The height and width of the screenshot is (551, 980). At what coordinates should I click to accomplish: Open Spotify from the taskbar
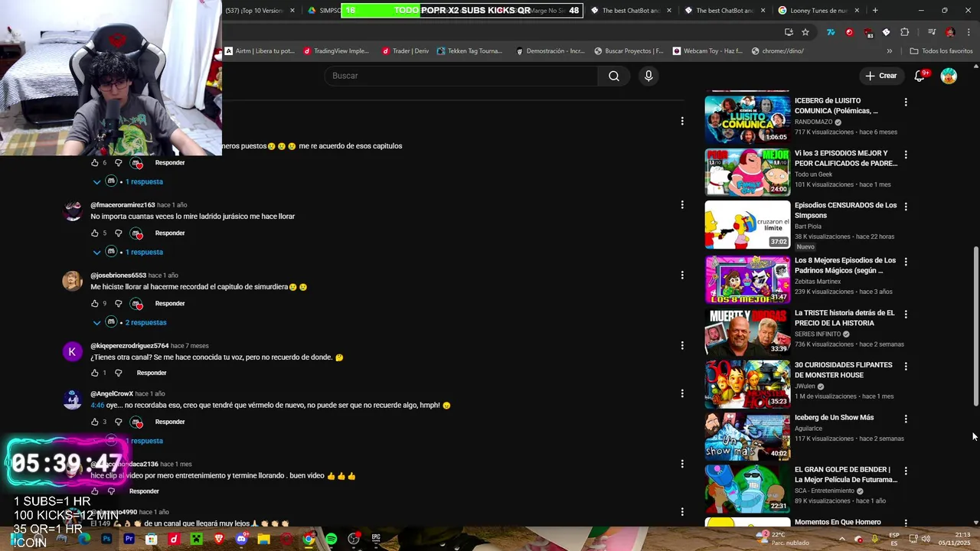(x=331, y=540)
